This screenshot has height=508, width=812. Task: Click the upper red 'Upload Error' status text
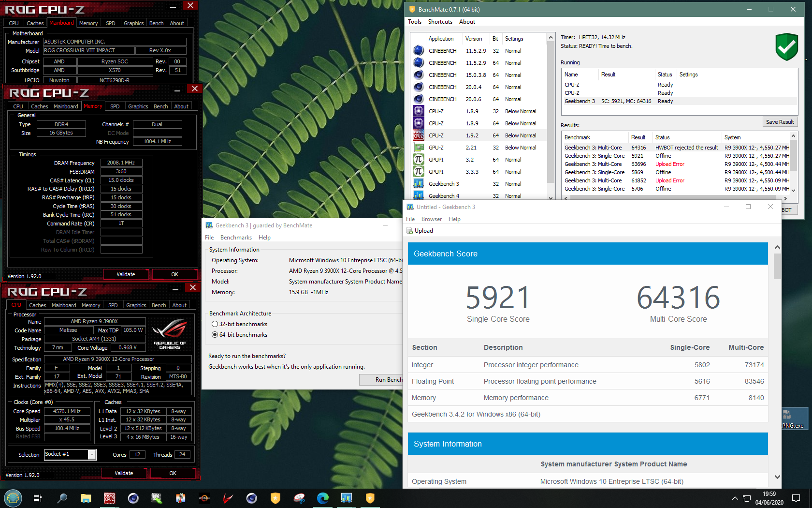click(669, 164)
